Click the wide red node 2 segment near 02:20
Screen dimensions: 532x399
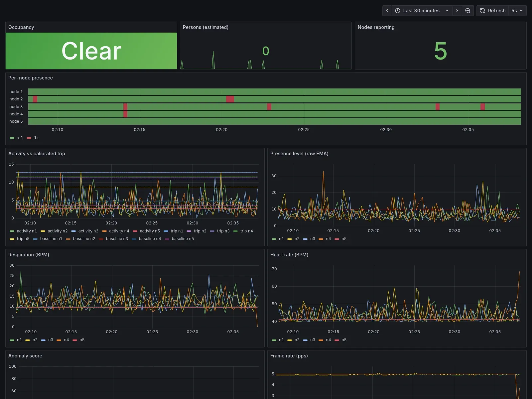pos(230,99)
